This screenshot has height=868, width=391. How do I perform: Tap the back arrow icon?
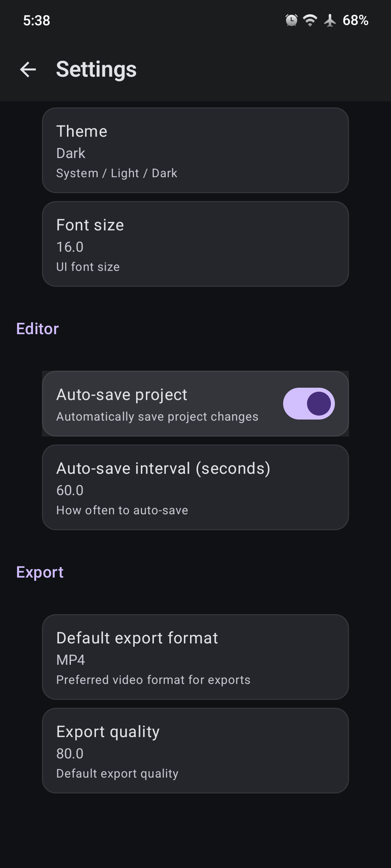tap(28, 69)
